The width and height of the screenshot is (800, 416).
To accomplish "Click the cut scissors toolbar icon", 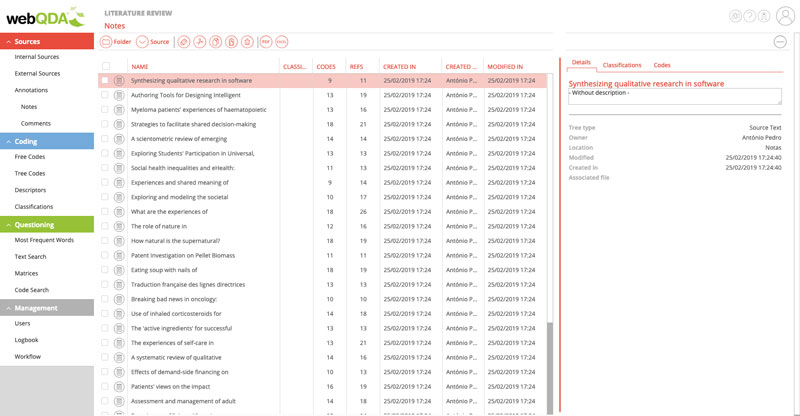I will click(200, 42).
